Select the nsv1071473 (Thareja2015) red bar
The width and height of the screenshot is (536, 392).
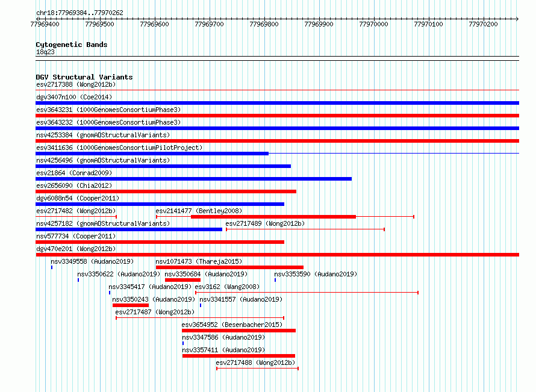(x=229, y=267)
